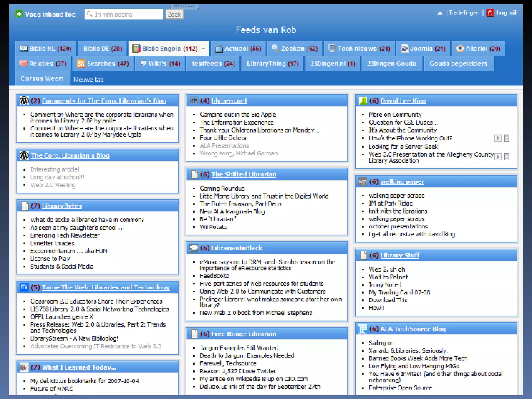Image resolution: width=532 pixels, height=399 pixels.
Task: Click the WordPress icon of The Corp. Librarian's Blog
Action: [x=24, y=156]
